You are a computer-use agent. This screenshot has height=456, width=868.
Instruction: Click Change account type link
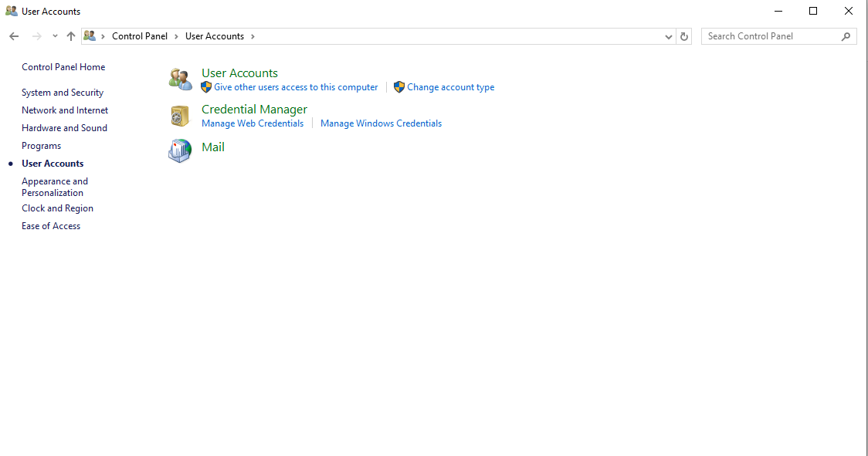[451, 87]
